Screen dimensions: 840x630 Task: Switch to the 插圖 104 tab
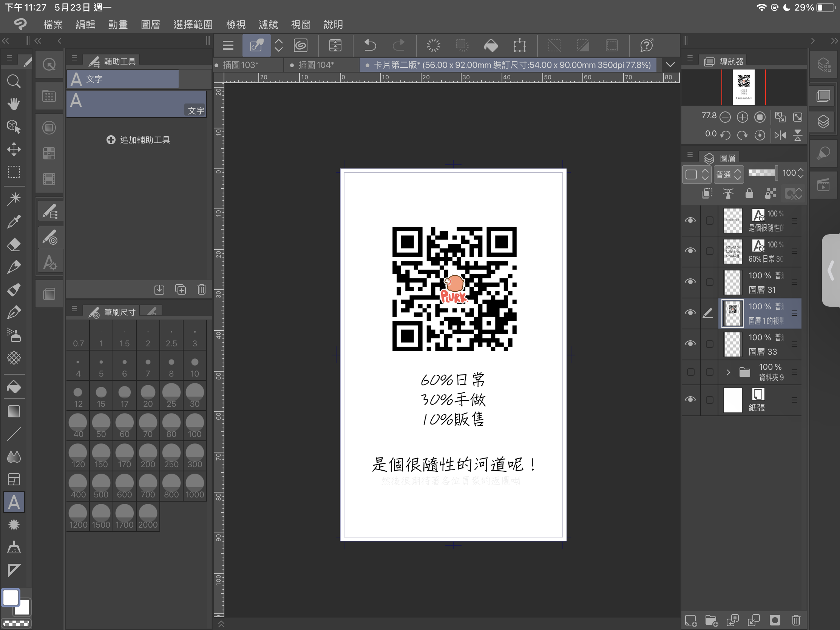[x=316, y=65]
